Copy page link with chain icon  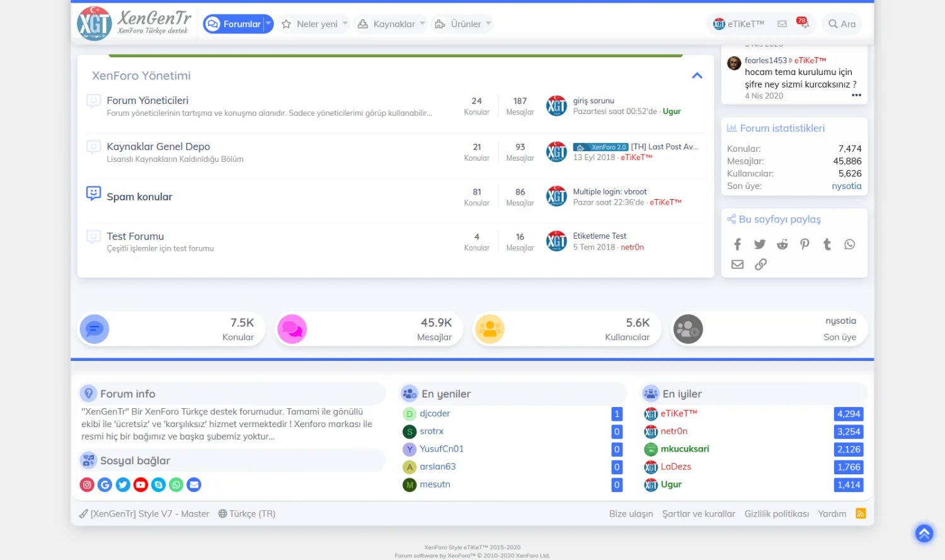pyautogui.click(x=761, y=265)
